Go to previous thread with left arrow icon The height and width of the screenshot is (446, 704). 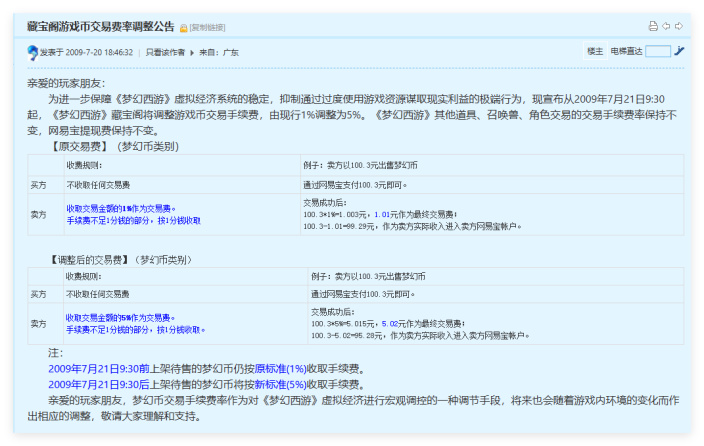[666, 26]
